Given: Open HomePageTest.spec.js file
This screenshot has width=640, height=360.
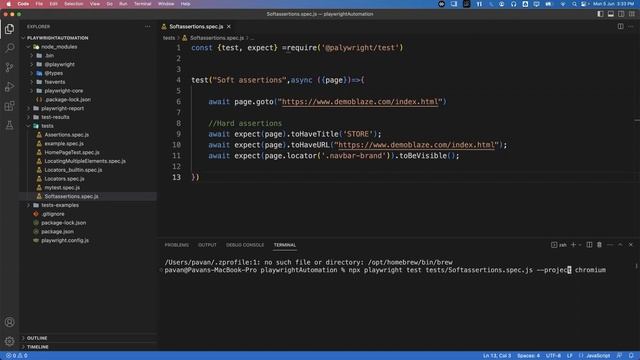Looking at the screenshot, I should tap(72, 152).
